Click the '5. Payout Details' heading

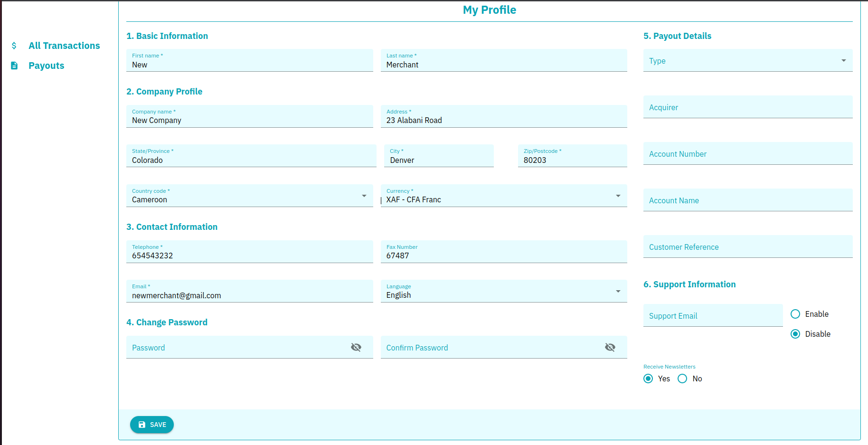coord(677,36)
